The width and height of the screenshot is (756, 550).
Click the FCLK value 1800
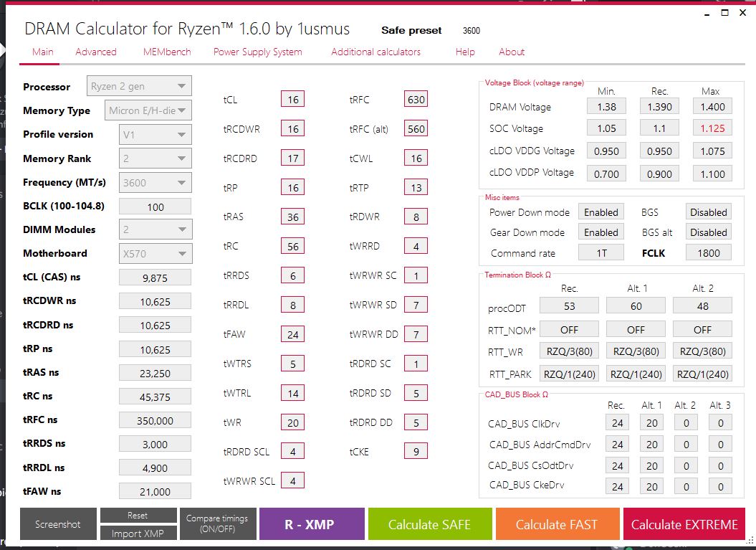(708, 253)
